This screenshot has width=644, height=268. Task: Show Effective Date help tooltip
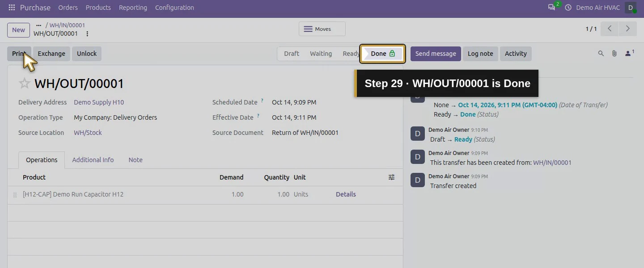[258, 116]
